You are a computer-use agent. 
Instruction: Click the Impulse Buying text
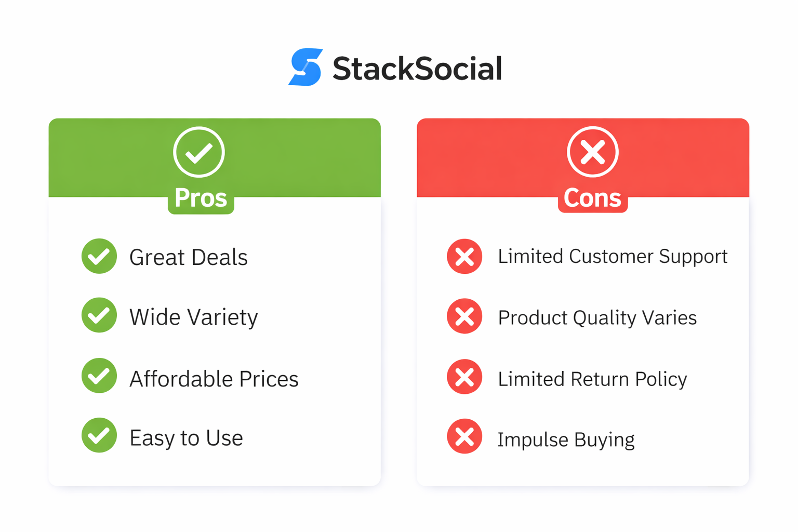click(566, 440)
